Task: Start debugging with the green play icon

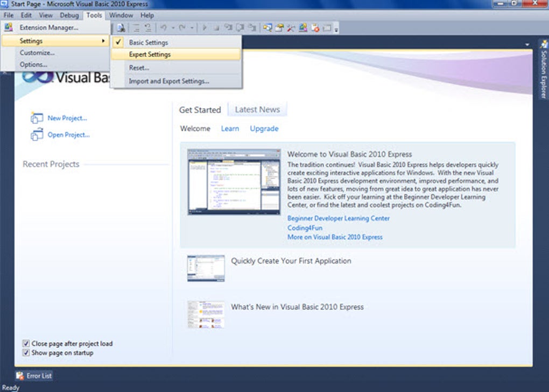Action: pos(205,27)
